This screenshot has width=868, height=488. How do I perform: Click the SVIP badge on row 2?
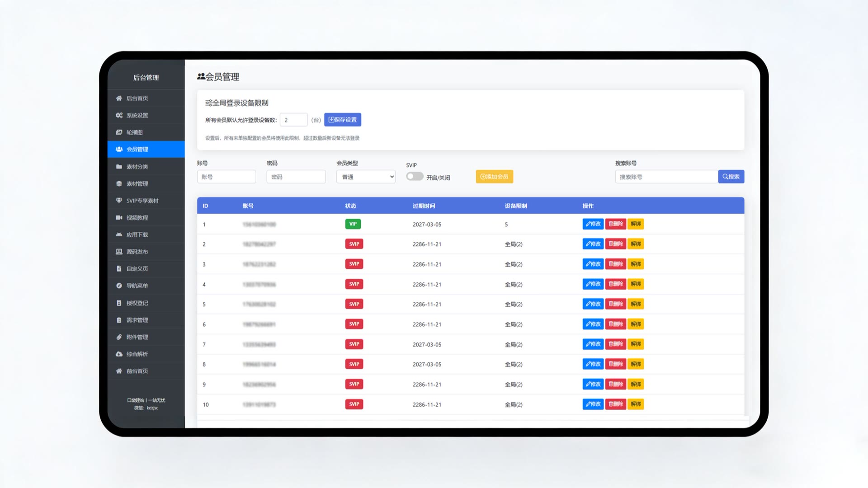354,244
